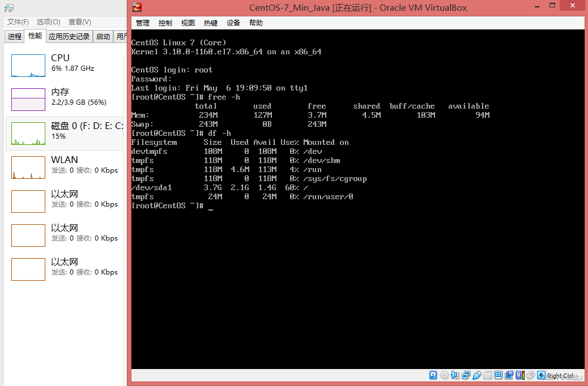
Task: Switch to the partially hidden 用户 tab
Action: pos(120,36)
